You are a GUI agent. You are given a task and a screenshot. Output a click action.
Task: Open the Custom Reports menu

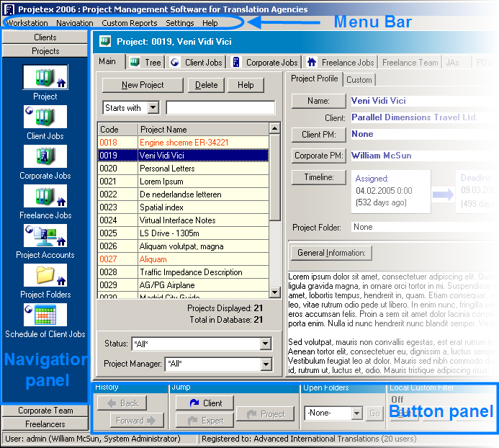point(130,23)
